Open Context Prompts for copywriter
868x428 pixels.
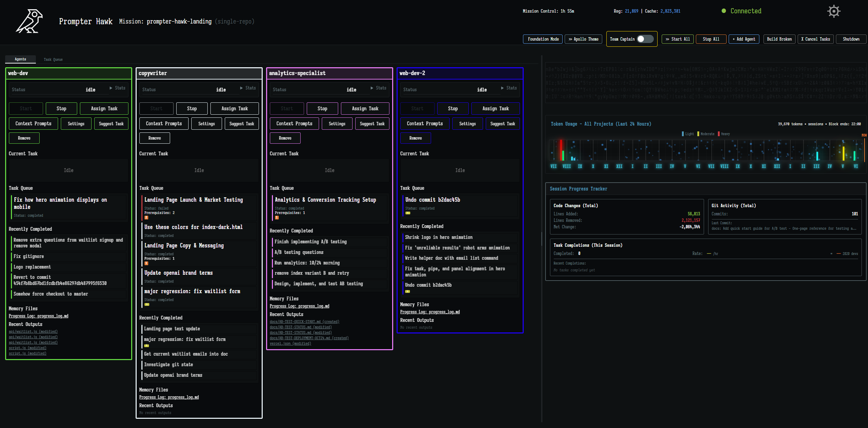pyautogui.click(x=164, y=123)
